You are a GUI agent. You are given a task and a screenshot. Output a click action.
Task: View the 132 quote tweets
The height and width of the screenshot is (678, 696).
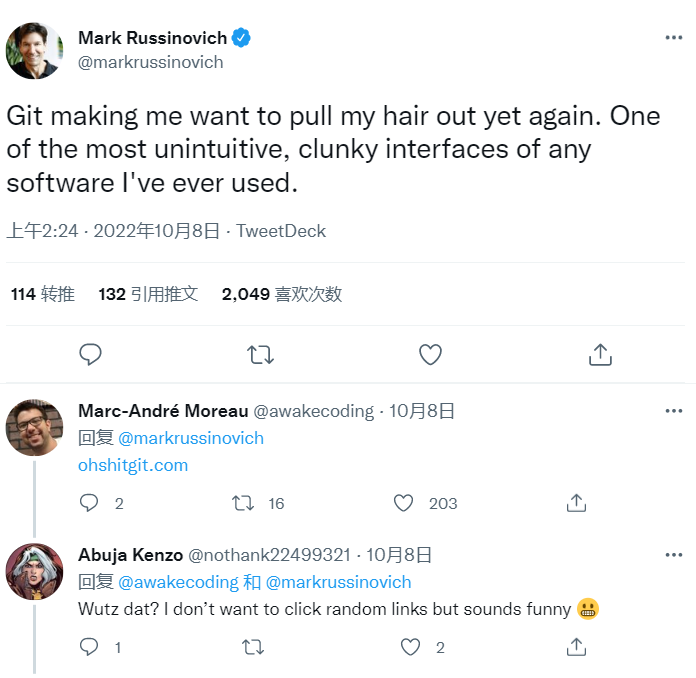click(148, 294)
